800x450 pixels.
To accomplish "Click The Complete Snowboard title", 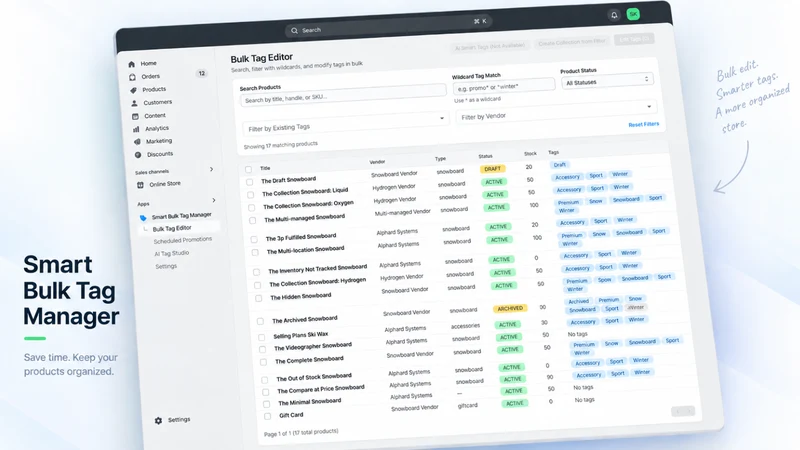I will [x=309, y=360].
